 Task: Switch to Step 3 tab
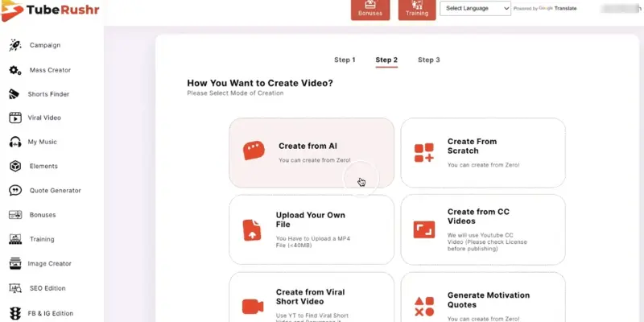[429, 60]
